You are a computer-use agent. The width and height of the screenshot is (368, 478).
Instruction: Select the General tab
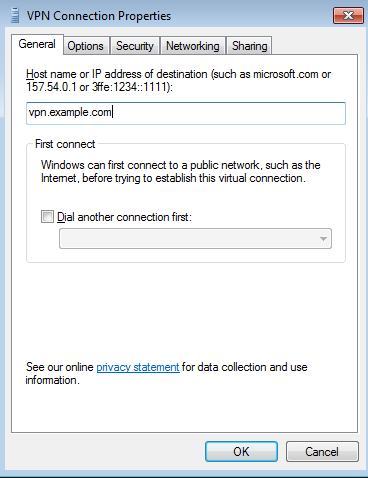[x=37, y=44]
